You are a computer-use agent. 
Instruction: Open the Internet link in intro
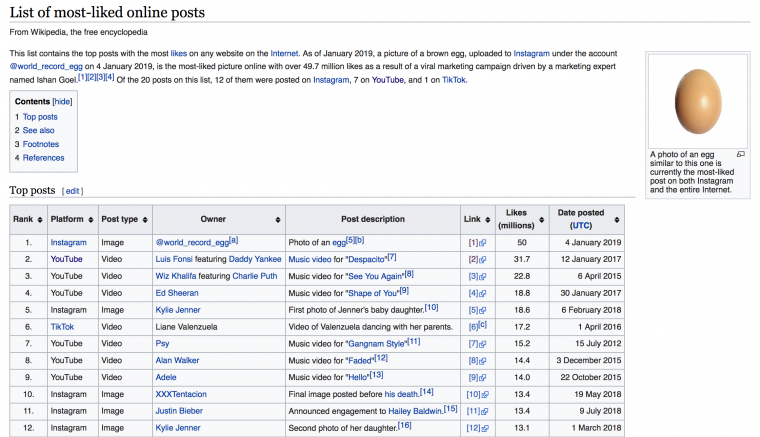[285, 53]
